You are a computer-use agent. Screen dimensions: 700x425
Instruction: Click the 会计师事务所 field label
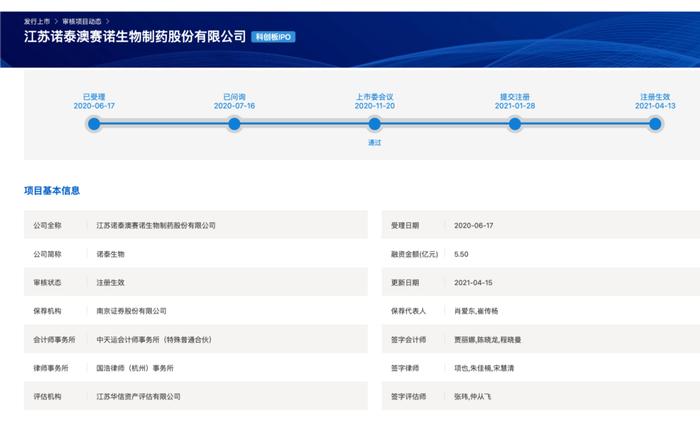coord(54,340)
